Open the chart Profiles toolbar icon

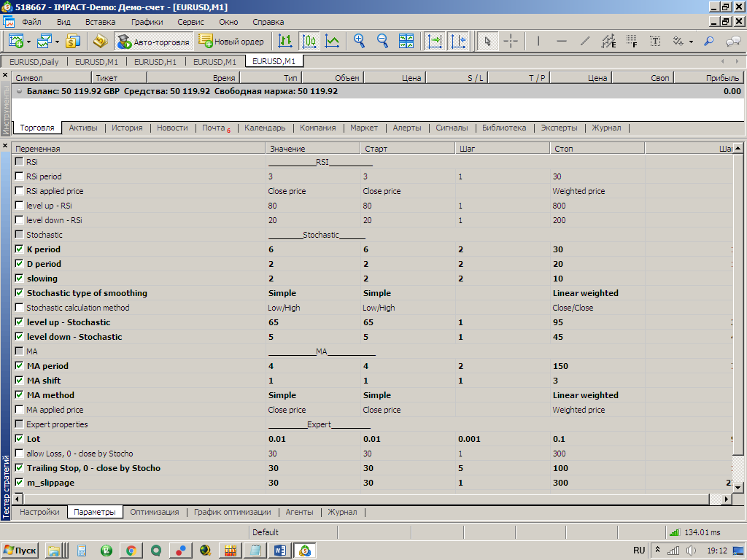pyautogui.click(x=44, y=42)
